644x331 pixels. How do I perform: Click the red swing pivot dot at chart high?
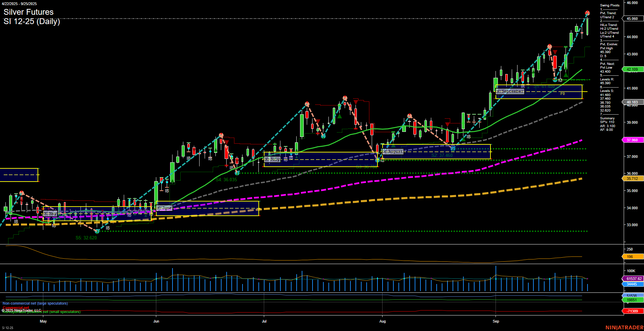pyautogui.click(x=587, y=13)
